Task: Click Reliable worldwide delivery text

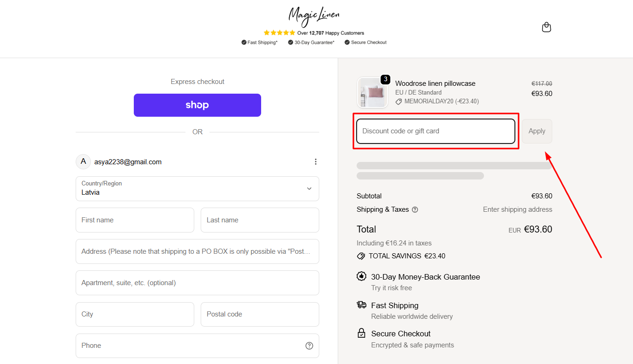Action: click(x=412, y=316)
